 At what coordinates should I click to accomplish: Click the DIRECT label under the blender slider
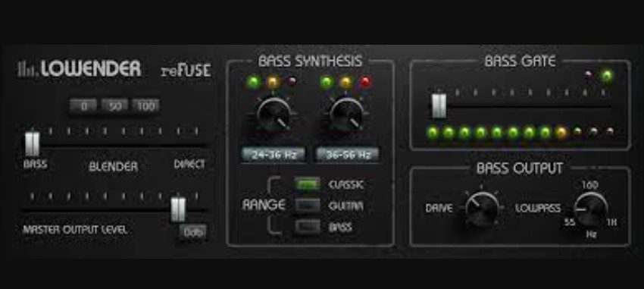tap(189, 165)
